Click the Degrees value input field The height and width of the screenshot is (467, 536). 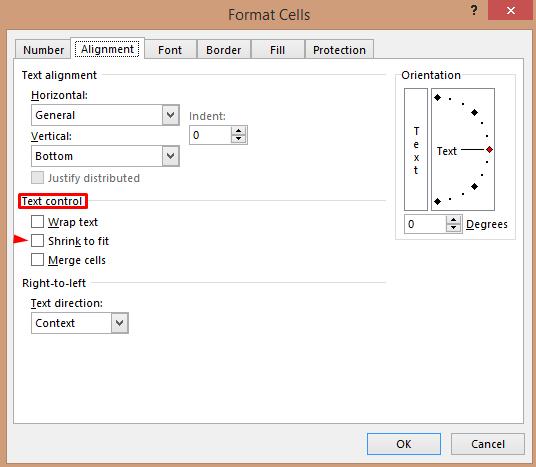[426, 224]
